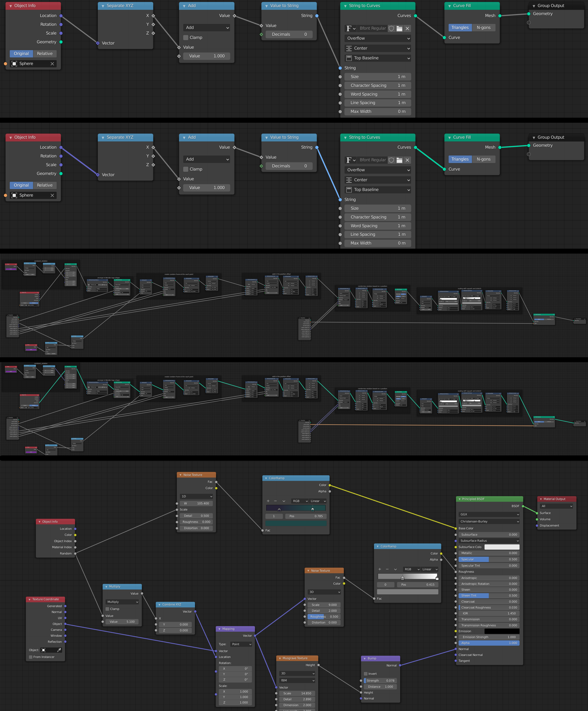588x711 pixels.
Task: Click Surface input socket on Material Output node
Action: click(x=537, y=513)
